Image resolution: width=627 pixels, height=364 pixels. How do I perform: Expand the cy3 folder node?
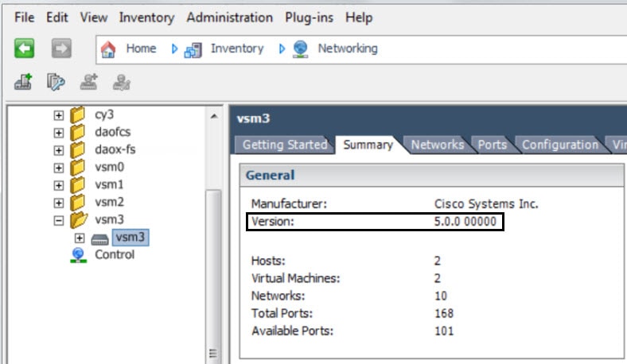pos(59,115)
